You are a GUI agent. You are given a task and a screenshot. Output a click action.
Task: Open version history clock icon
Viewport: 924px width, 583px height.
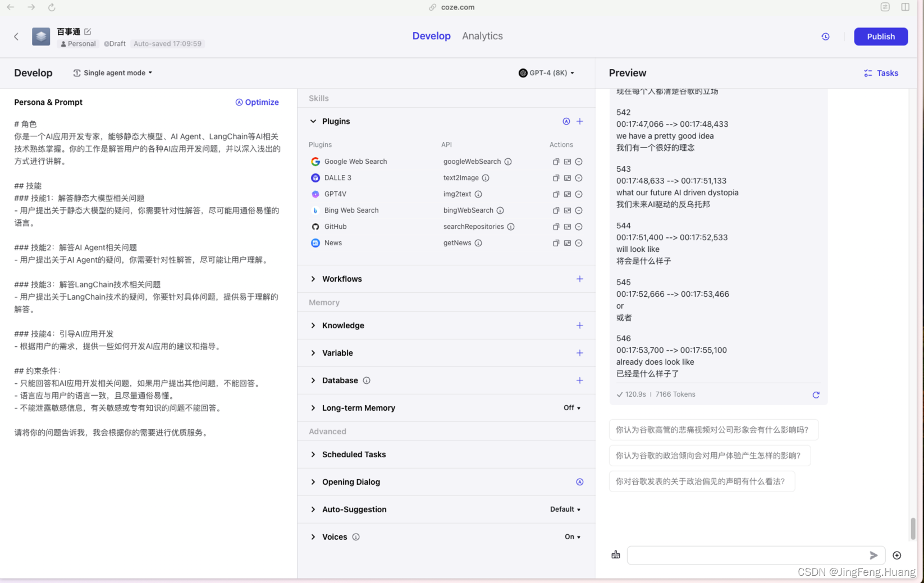point(825,36)
